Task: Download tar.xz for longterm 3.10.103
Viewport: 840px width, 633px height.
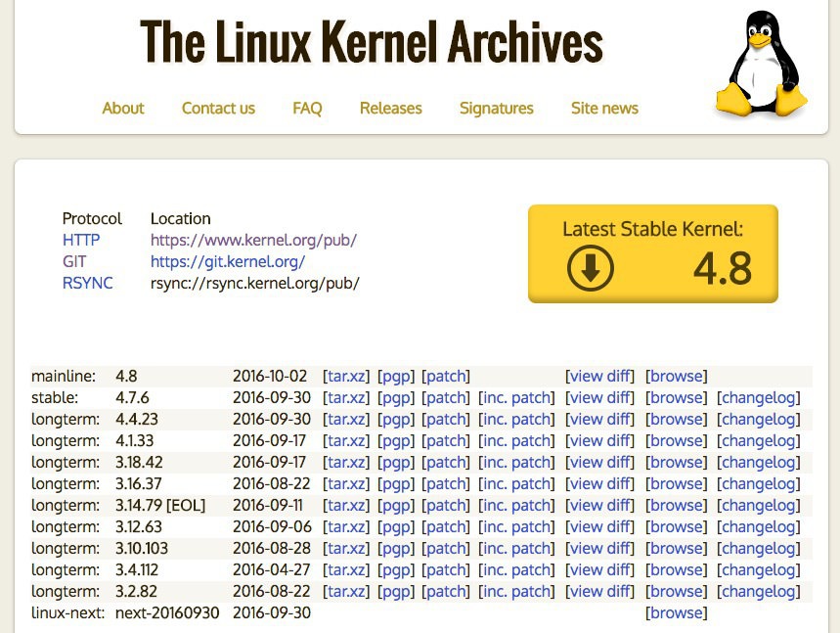Action: coord(346,548)
